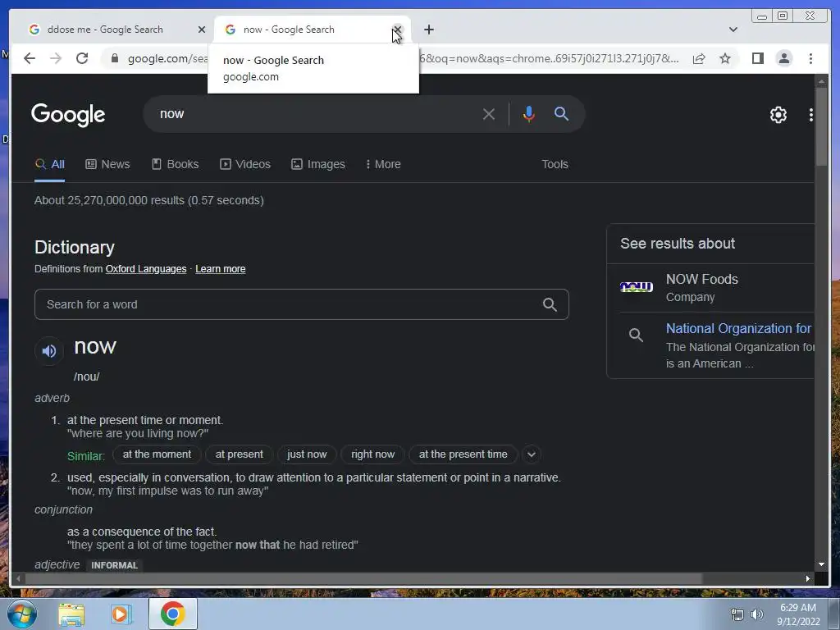
Task: Click the browser forward arrow
Action: [56, 58]
